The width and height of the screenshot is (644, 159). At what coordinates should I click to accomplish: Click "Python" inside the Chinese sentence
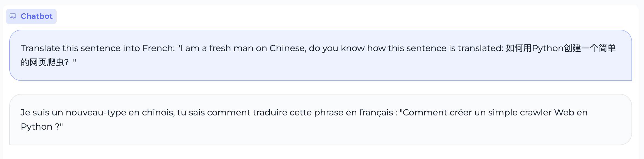coord(547,48)
